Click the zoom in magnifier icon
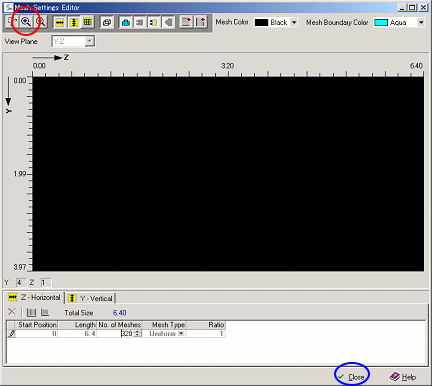Screen dimensions: 432x386 [26, 22]
